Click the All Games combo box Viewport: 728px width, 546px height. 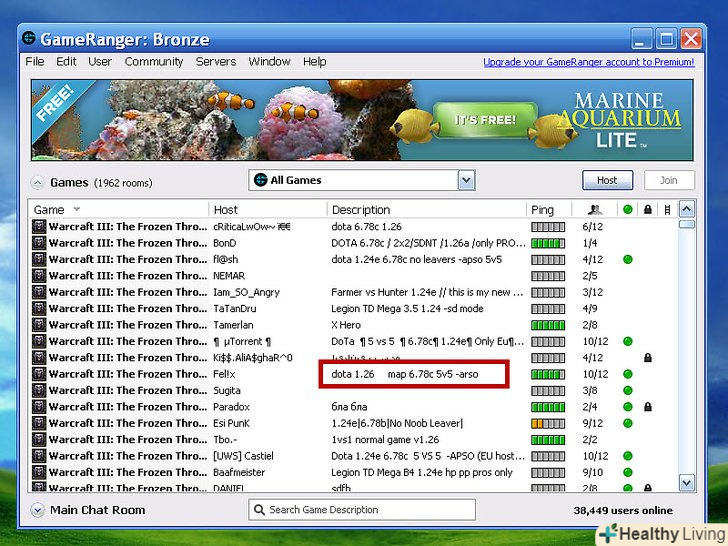pyautogui.click(x=362, y=180)
